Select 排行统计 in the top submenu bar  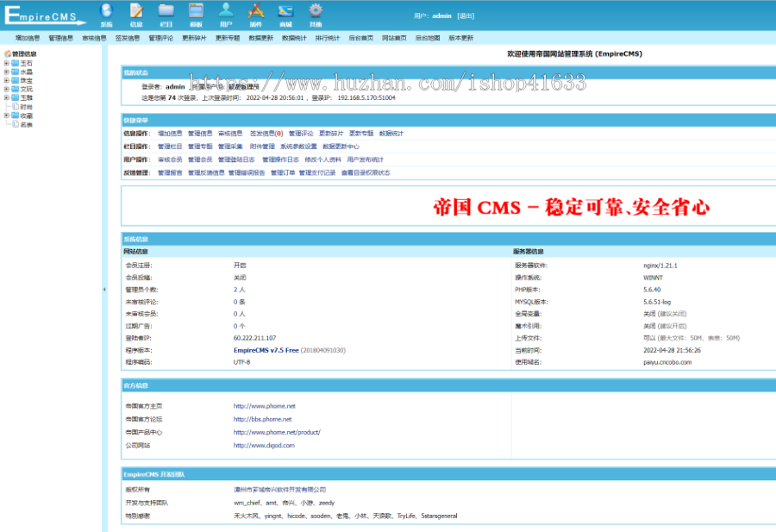(328, 38)
